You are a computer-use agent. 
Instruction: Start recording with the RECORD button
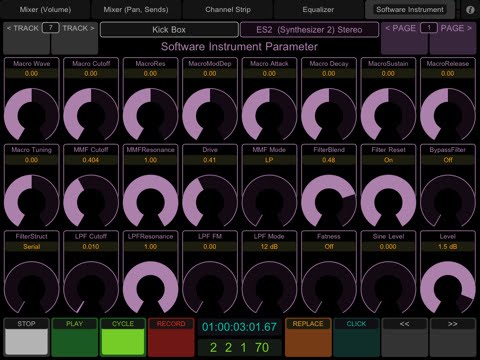171,337
